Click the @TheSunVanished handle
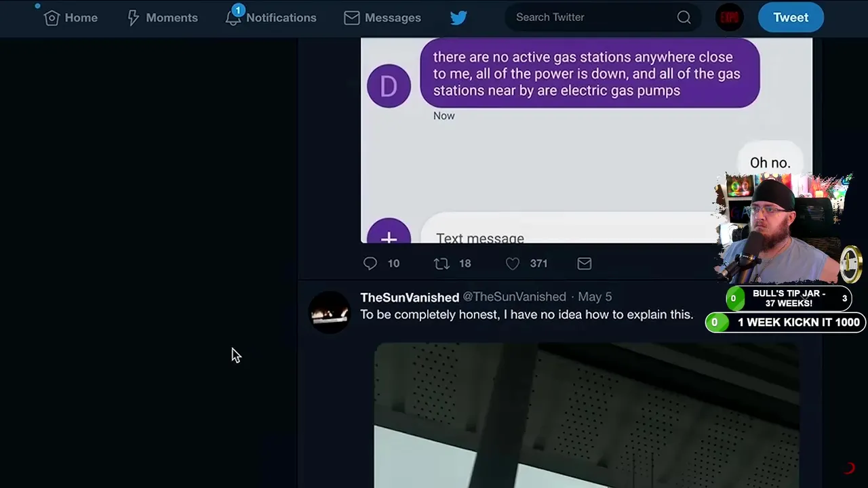The width and height of the screenshot is (868, 488). [514, 297]
